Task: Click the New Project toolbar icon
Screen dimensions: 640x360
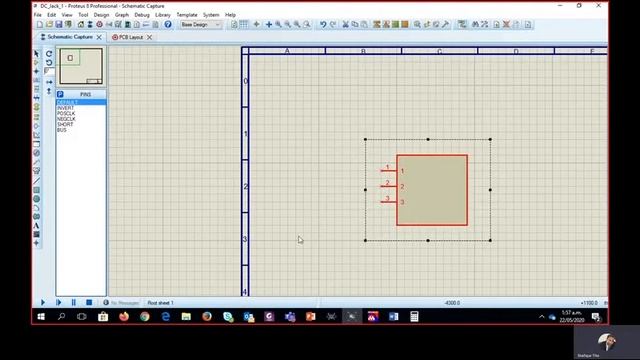Action: (x=40, y=24)
